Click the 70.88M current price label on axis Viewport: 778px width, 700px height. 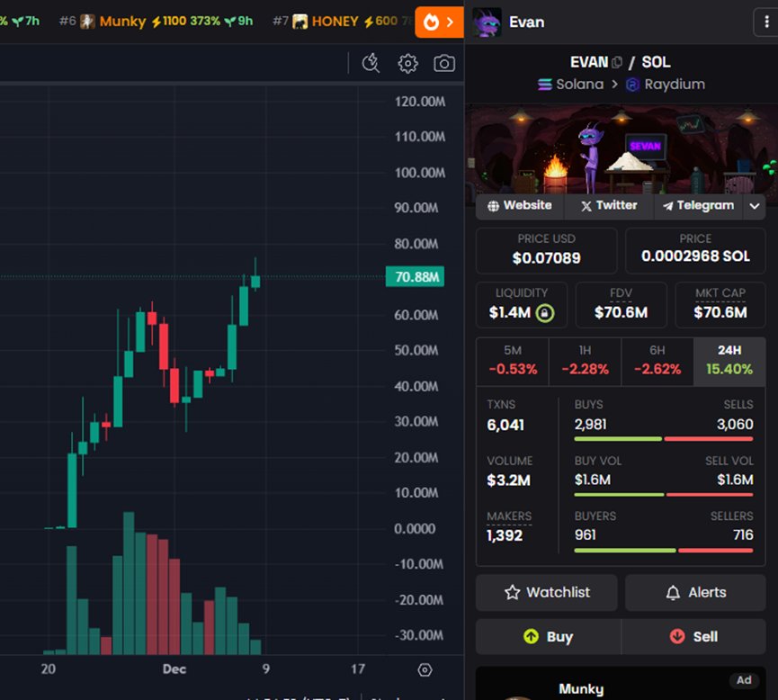pyautogui.click(x=416, y=276)
